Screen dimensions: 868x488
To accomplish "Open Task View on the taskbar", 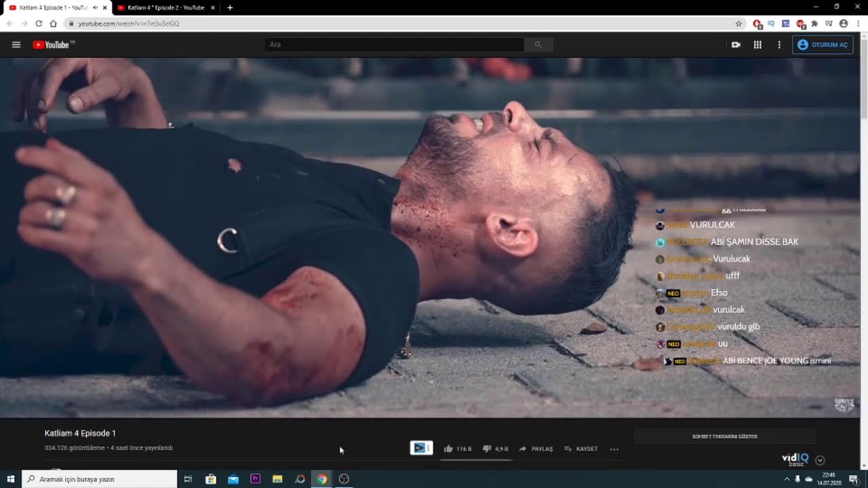I will 188,479.
